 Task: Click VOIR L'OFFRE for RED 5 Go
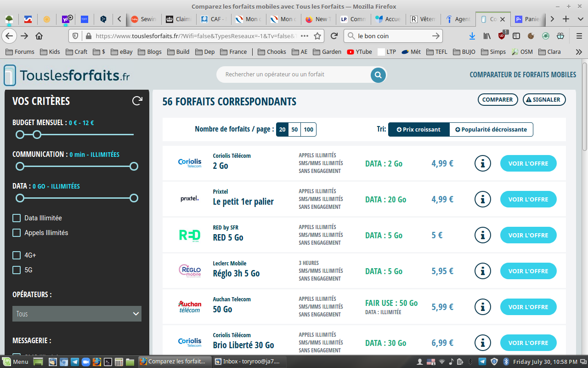[x=528, y=235]
